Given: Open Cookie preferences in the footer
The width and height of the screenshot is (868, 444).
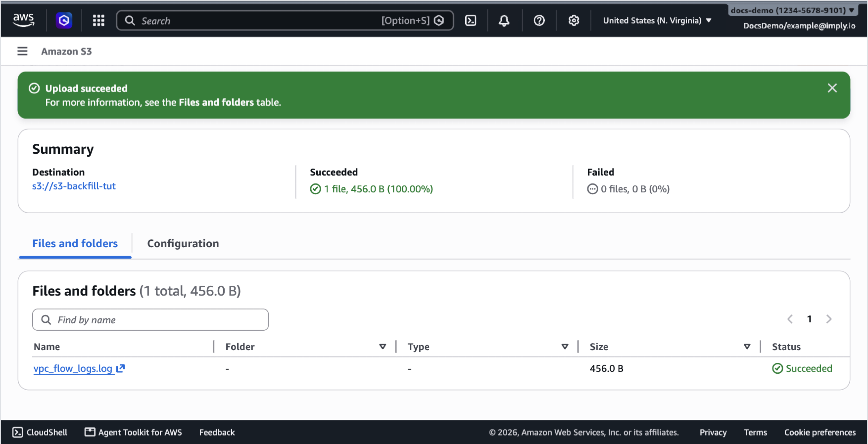Looking at the screenshot, I should click(820, 432).
